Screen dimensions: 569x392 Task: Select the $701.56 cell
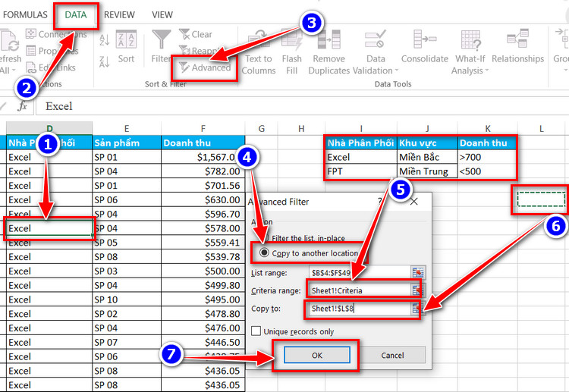click(x=203, y=185)
